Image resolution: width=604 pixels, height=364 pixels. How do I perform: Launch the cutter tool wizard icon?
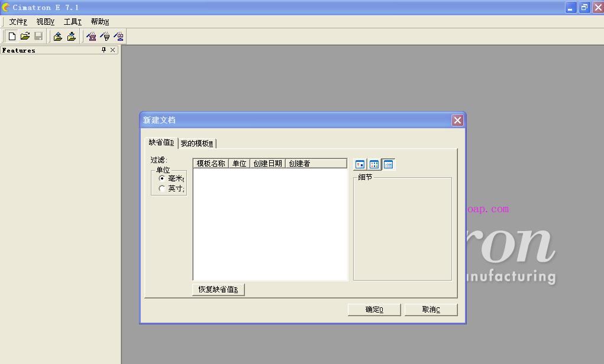[x=105, y=37]
